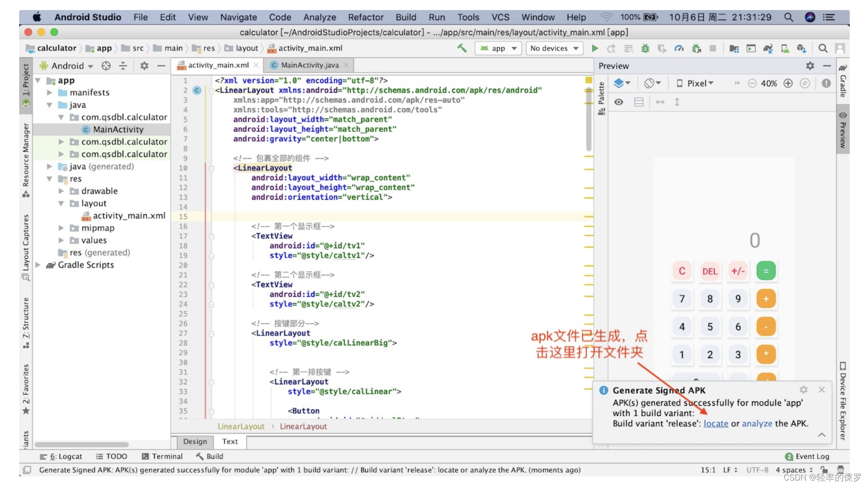Select the Text editor tab
The height and width of the screenshot is (486, 868).
coord(230,441)
